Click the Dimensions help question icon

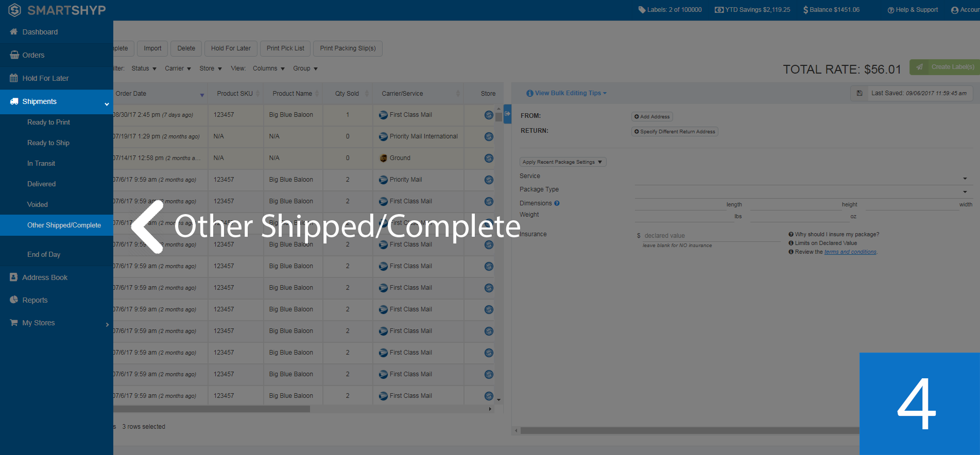click(557, 203)
